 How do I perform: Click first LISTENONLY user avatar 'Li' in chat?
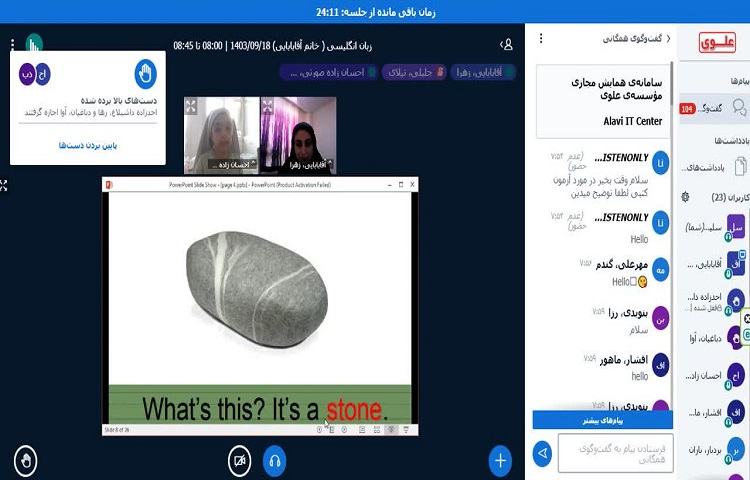661,163
